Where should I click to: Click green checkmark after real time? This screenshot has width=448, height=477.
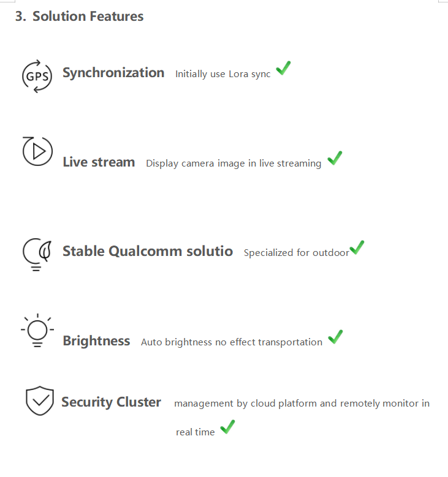coord(227,426)
